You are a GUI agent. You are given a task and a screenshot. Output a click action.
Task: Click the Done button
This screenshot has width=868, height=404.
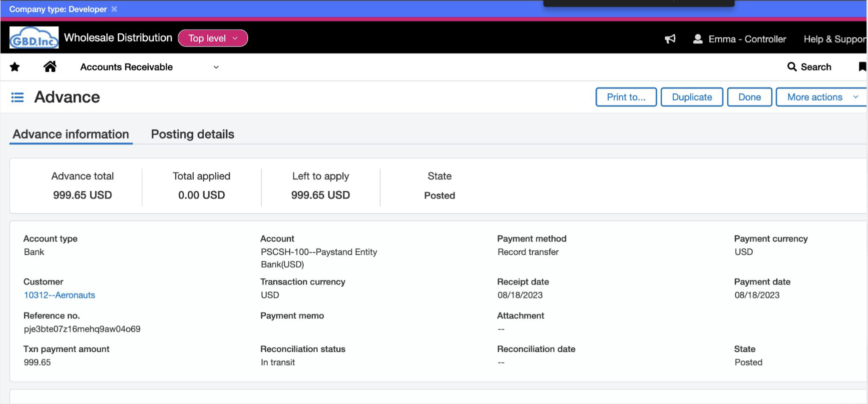(750, 97)
